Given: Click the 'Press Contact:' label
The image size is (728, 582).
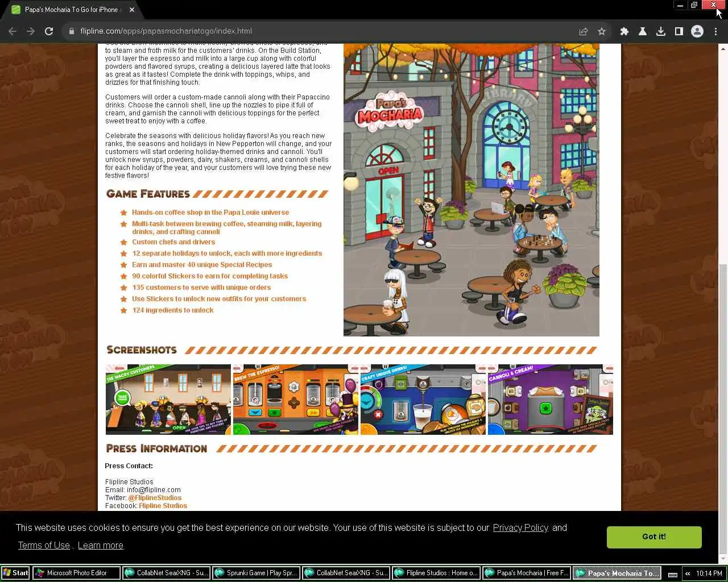Looking at the screenshot, I should [129, 466].
